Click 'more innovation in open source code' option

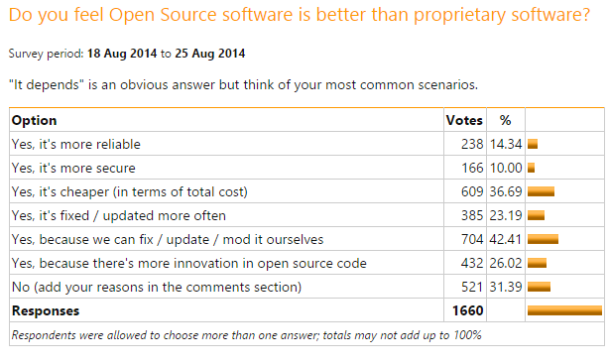tap(189, 264)
